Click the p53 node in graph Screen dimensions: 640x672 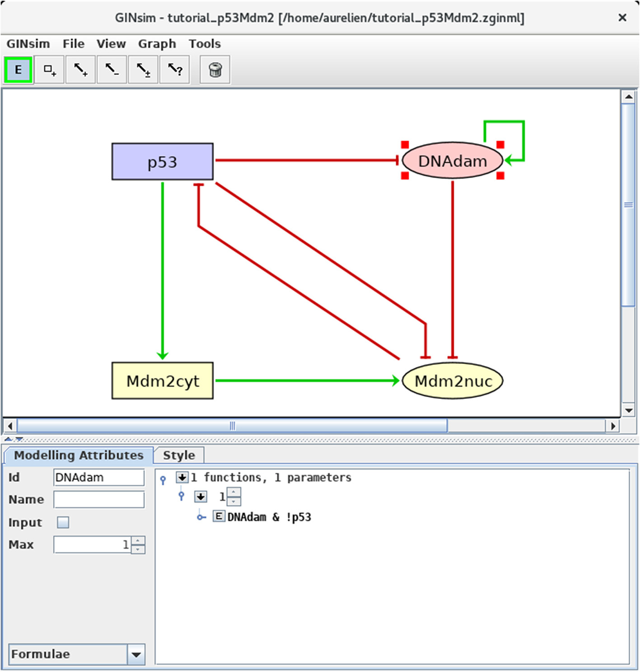click(162, 162)
